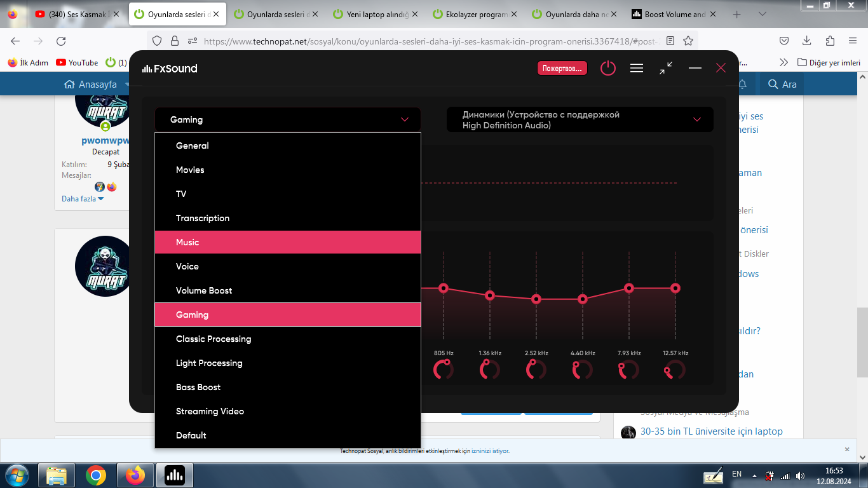Click the 805 Hz equalizer knob
This screenshot has height=488, width=868.
(444, 369)
